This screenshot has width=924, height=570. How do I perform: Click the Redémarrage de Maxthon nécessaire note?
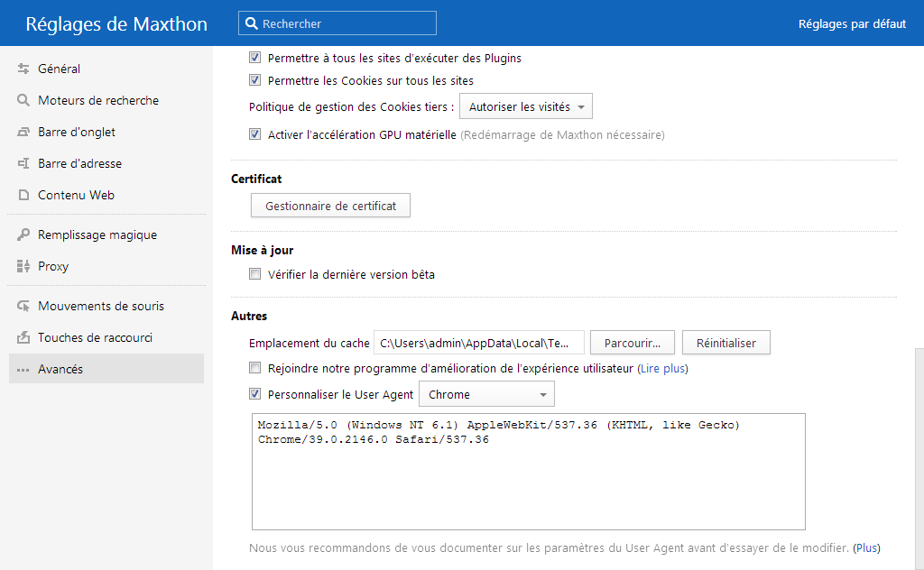click(562, 135)
